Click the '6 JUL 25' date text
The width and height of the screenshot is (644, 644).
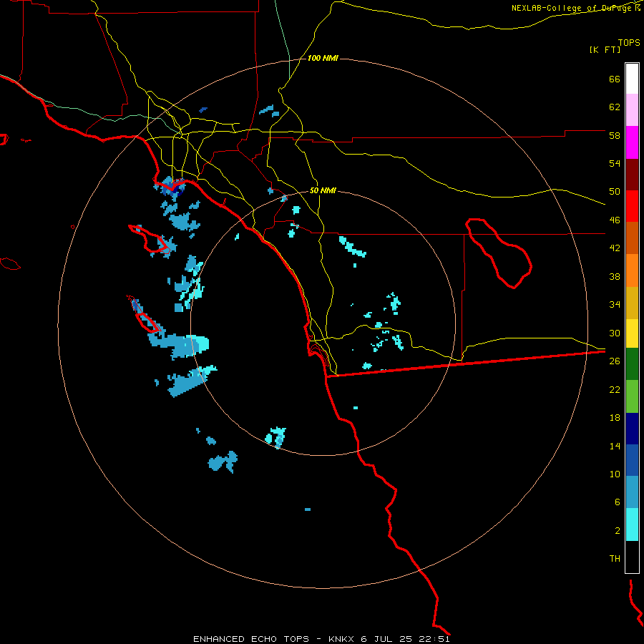tap(386, 639)
